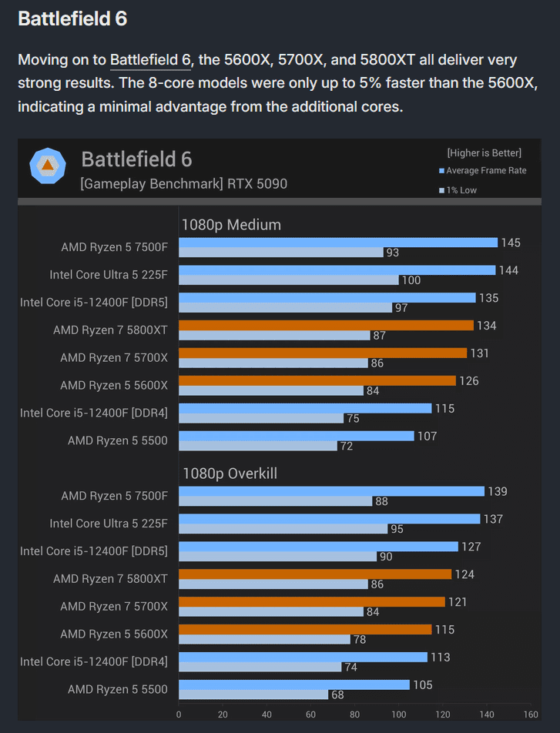Click the 1% Low bar showing 100
560x733 pixels.
click(288, 280)
